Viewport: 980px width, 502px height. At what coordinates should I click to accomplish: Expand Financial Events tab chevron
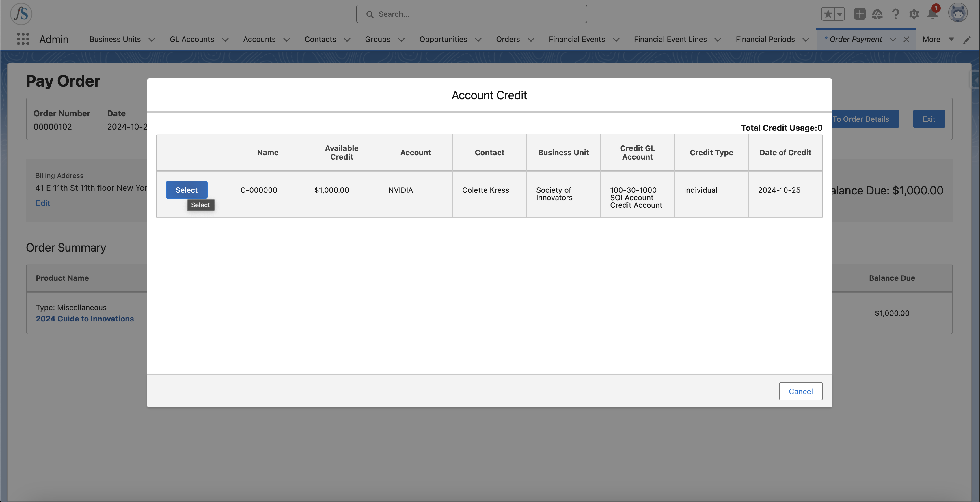click(x=616, y=40)
